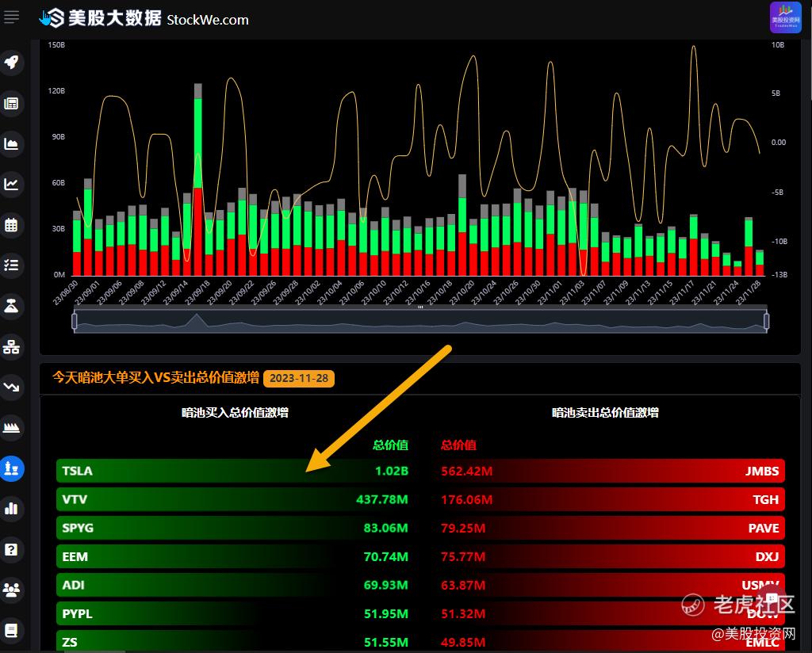Select the EEM buy row
812x653 pixels.
(x=235, y=557)
